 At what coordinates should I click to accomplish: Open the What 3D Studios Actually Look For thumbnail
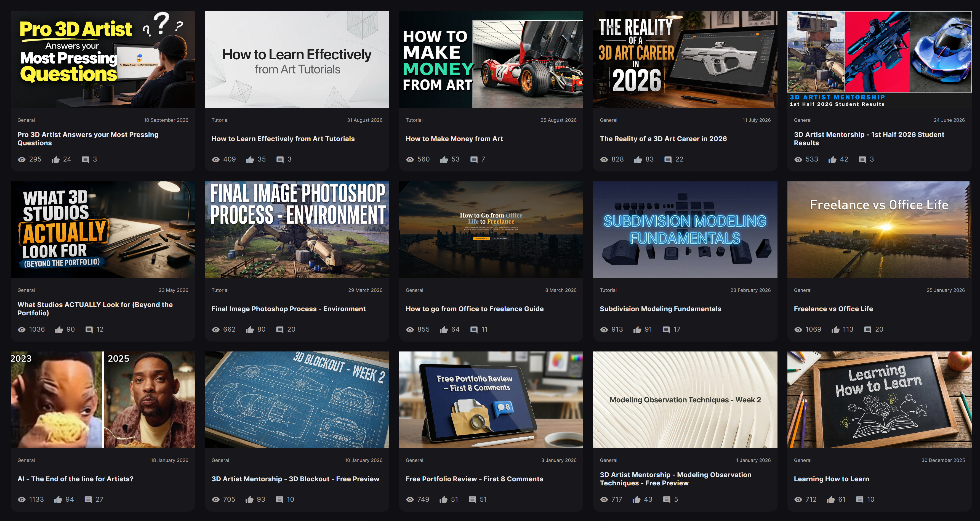[x=103, y=230]
